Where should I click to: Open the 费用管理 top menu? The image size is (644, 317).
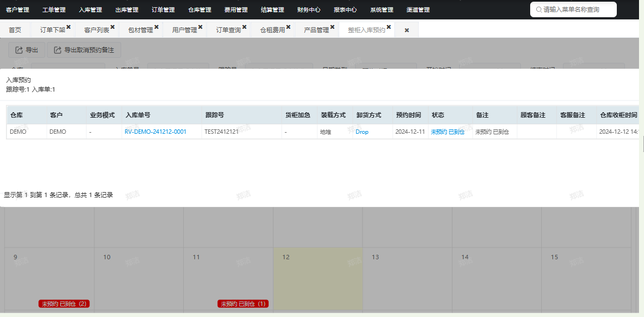click(x=236, y=9)
